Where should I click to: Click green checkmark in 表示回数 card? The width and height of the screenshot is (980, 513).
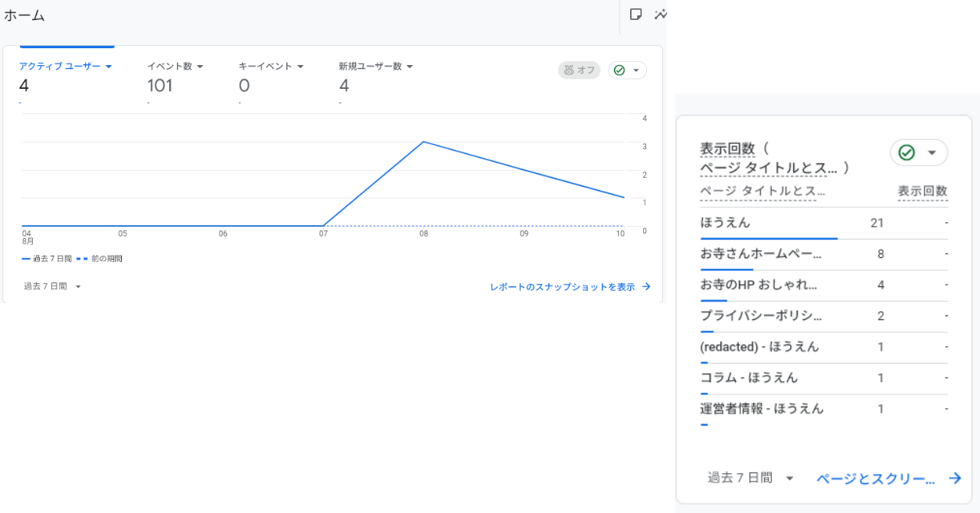tap(906, 152)
